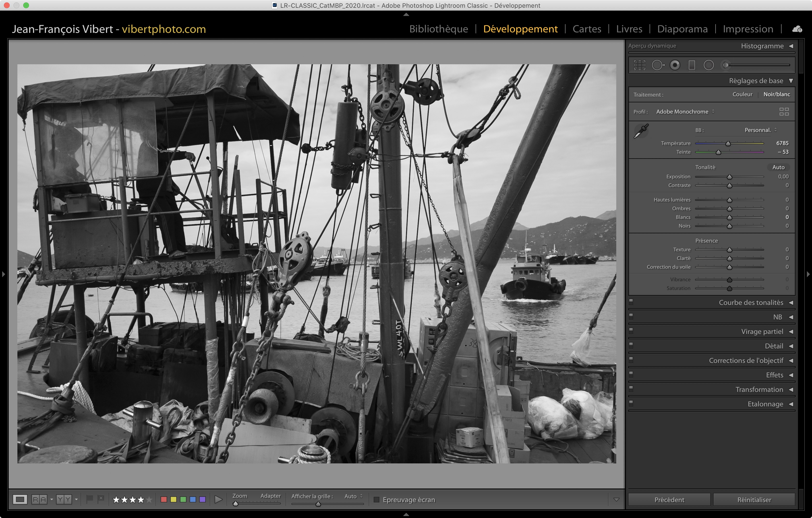Open the Cartes module
The height and width of the screenshot is (518, 812).
pos(587,29)
